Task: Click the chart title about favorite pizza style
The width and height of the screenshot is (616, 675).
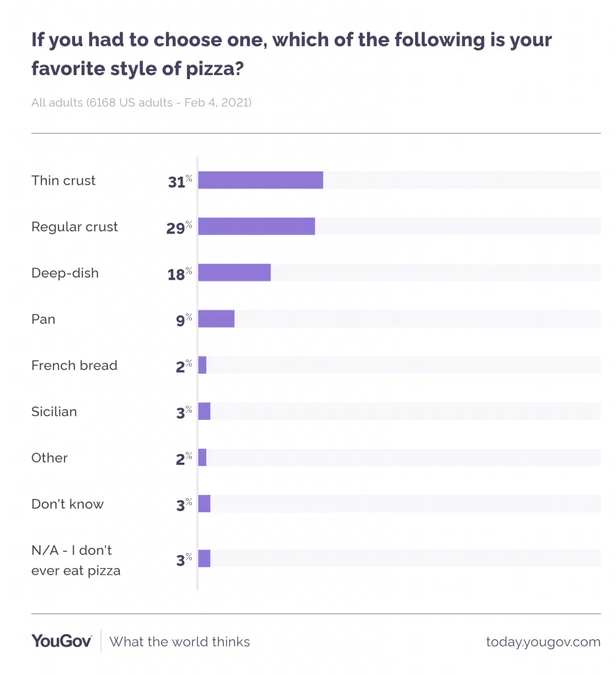Action: [x=291, y=53]
